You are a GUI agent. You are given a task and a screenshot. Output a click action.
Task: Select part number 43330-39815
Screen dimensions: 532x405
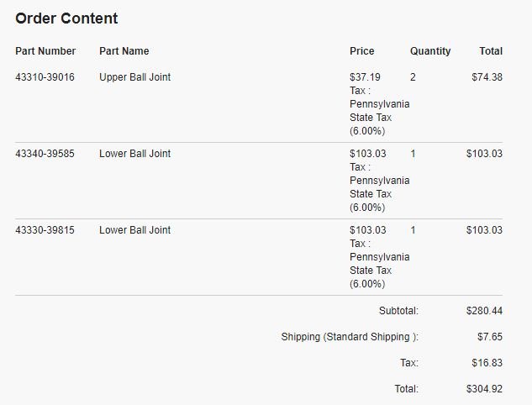tap(45, 230)
